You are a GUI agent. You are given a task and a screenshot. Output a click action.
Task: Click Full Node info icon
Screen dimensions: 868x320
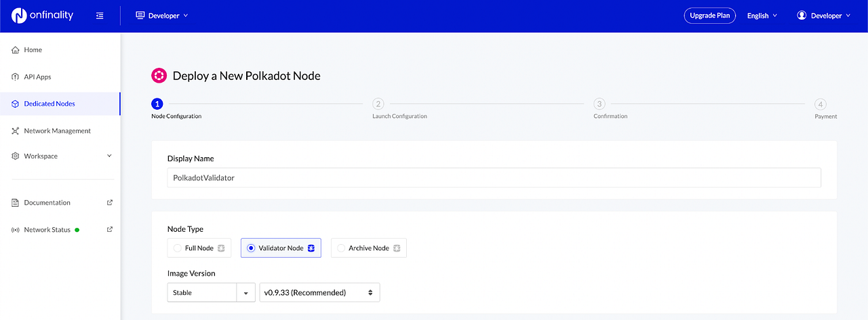pos(221,248)
